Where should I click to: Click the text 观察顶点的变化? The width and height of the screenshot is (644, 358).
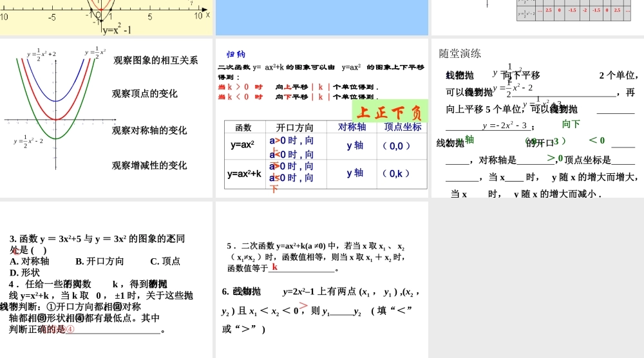(144, 93)
